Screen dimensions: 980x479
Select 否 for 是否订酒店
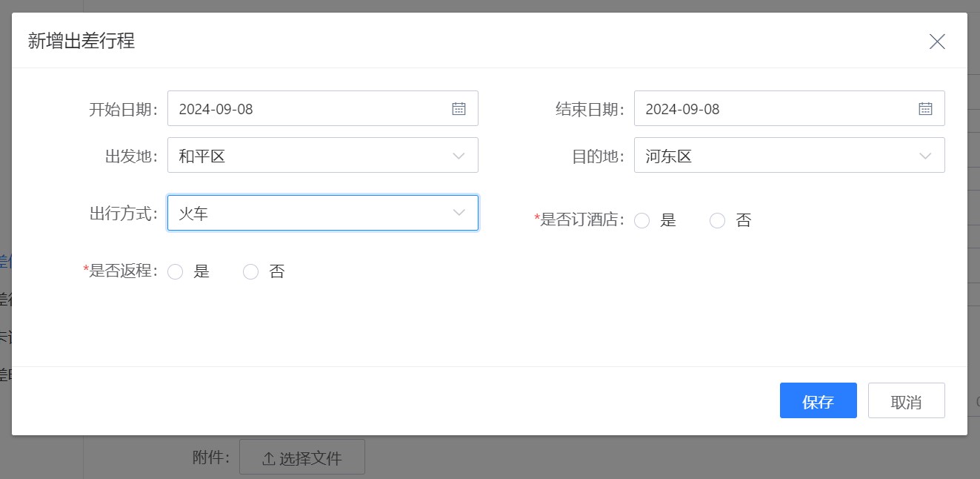[x=716, y=220]
